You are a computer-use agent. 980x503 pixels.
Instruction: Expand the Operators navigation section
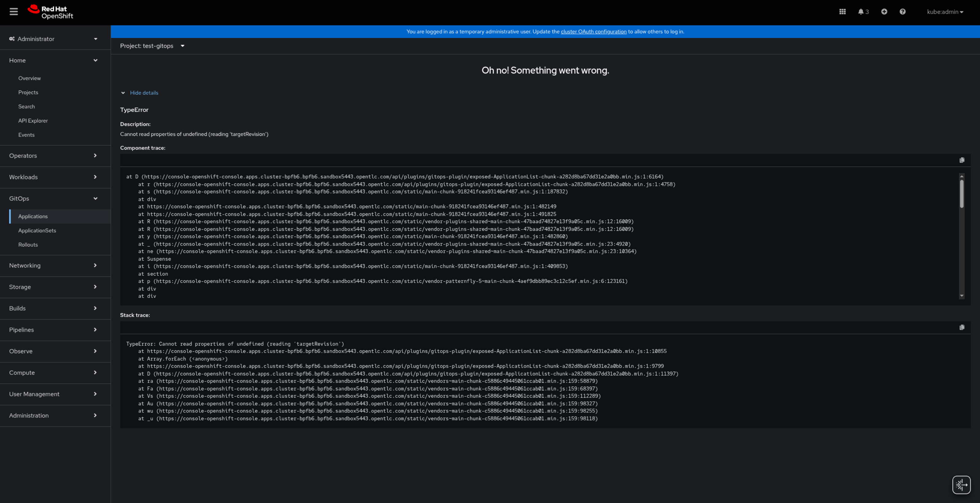click(x=53, y=156)
